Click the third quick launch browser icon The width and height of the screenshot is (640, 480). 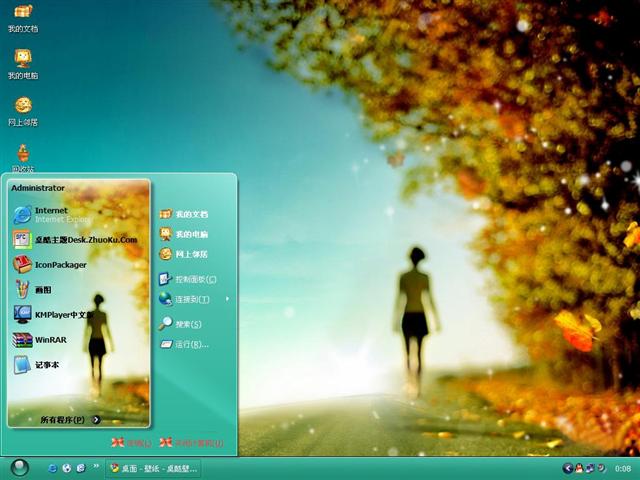(x=81, y=468)
